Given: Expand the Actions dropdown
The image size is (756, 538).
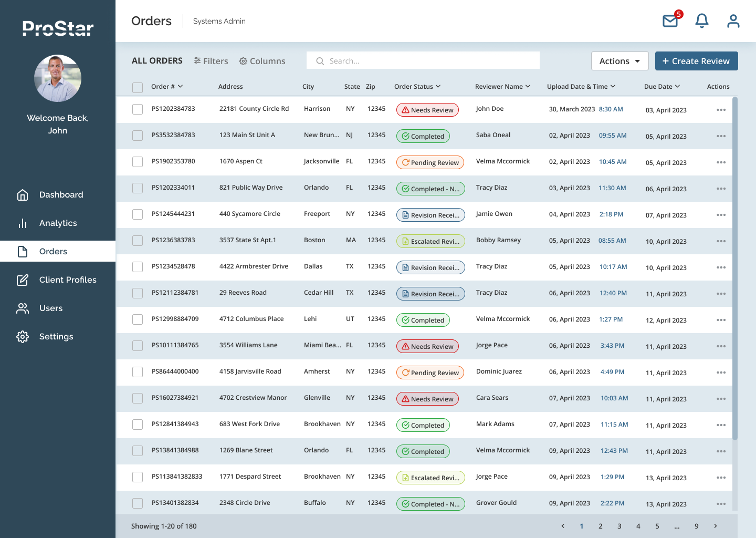Looking at the screenshot, I should click(x=619, y=61).
